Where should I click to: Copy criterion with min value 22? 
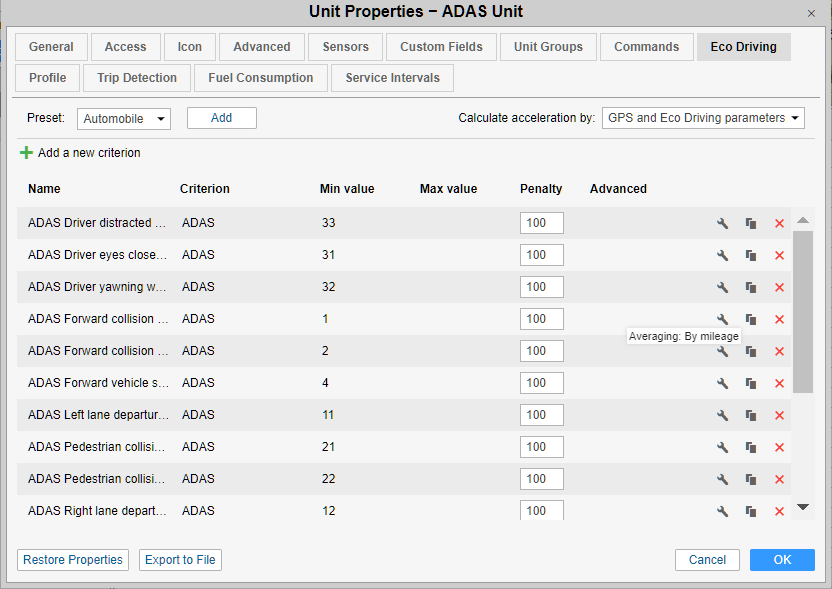[750, 479]
